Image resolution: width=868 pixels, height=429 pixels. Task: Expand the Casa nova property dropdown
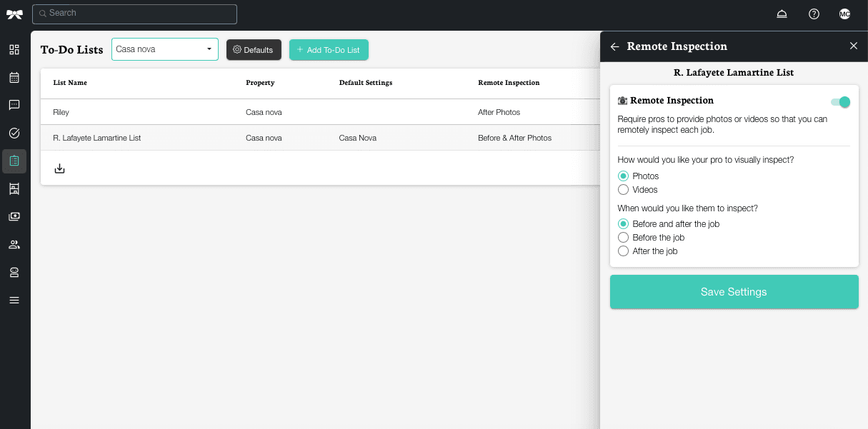(165, 49)
